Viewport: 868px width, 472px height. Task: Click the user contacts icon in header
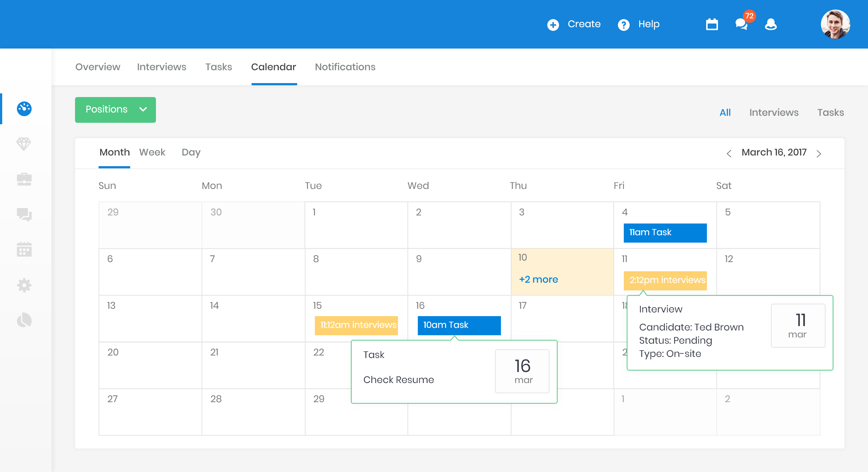771,24
